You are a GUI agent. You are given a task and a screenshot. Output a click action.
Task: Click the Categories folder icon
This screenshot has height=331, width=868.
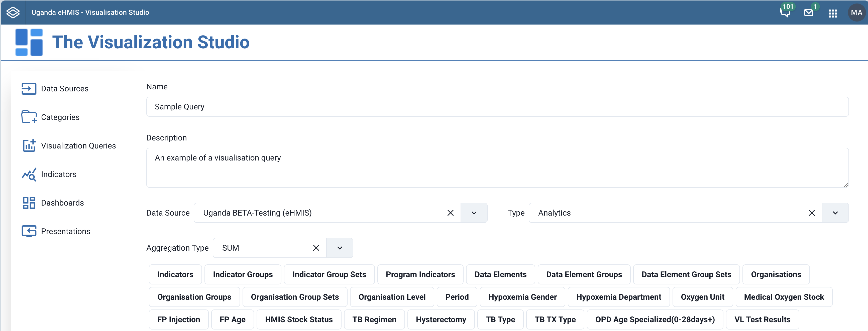[29, 117]
